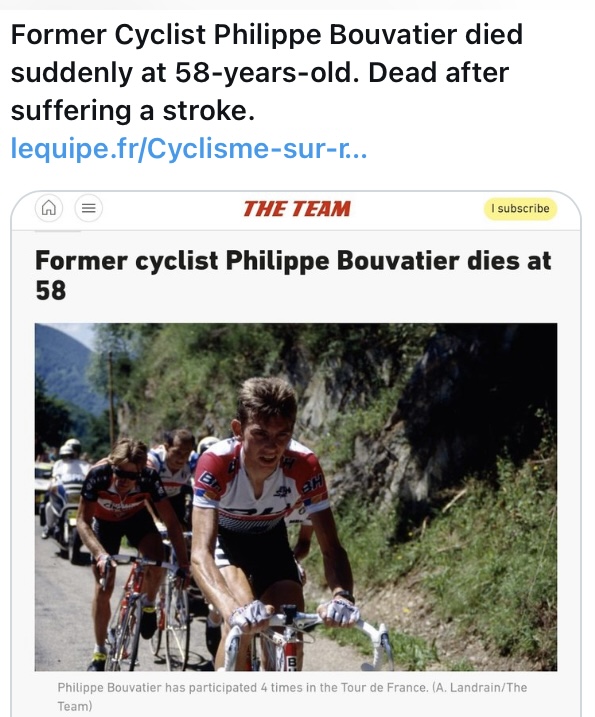This screenshot has width=595, height=717.
Task: Click the white gloved hand on the handlebar
Action: point(340,611)
